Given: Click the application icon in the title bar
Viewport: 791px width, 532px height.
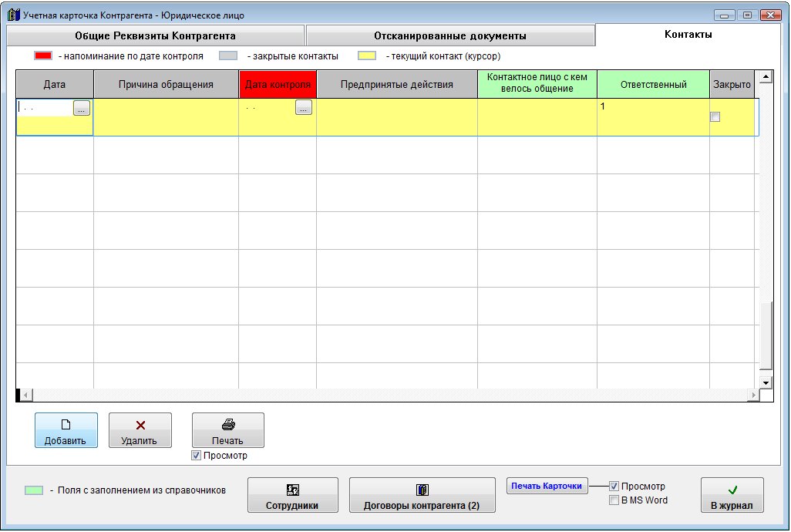Looking at the screenshot, I should coord(14,15).
